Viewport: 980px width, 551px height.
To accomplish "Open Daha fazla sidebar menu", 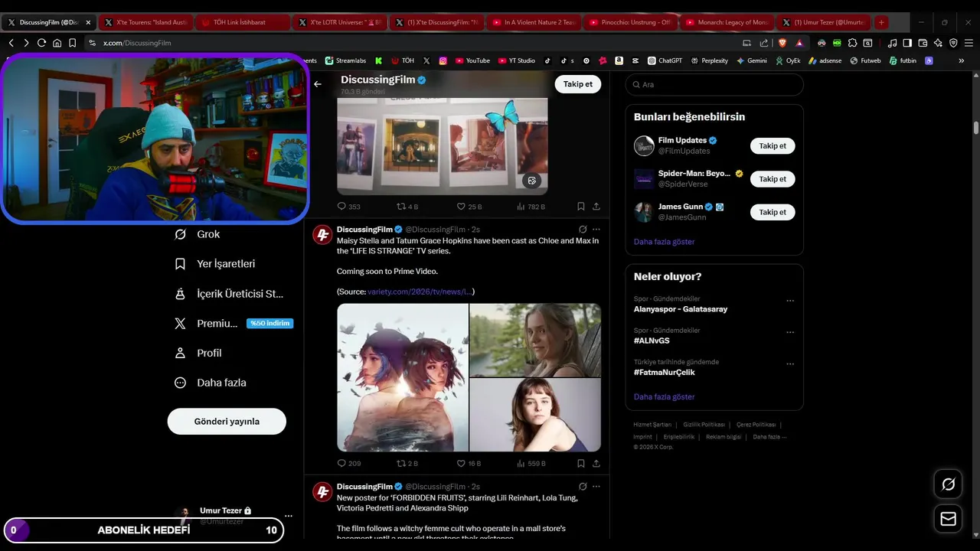I will (x=210, y=383).
